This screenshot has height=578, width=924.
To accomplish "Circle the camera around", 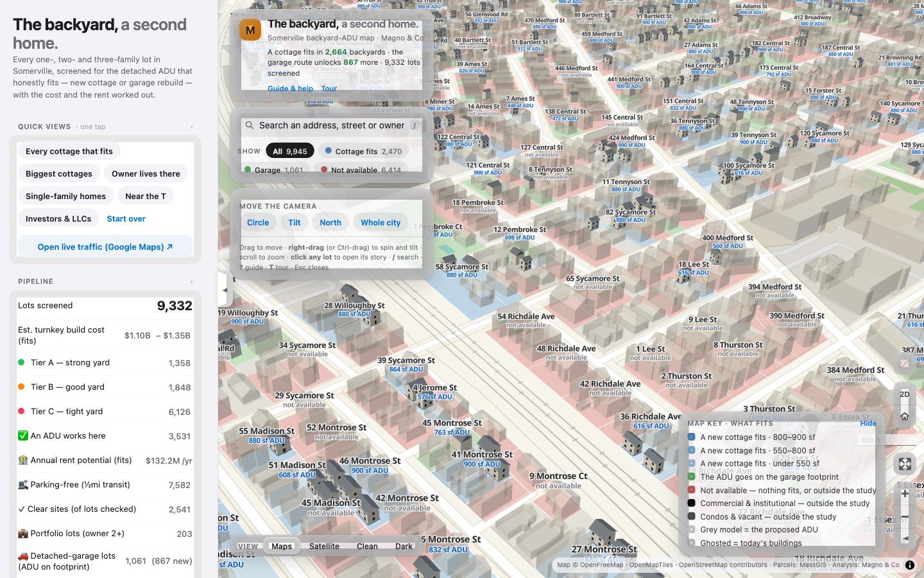I will (258, 222).
